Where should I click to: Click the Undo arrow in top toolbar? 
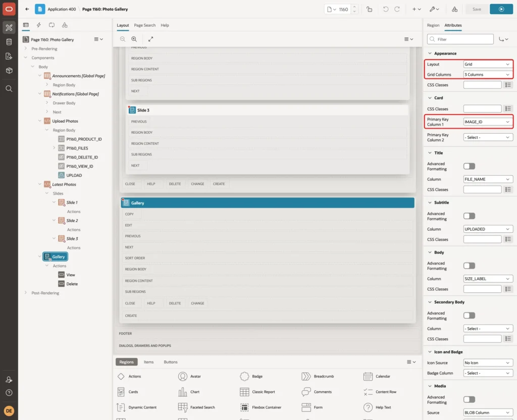[x=385, y=9]
